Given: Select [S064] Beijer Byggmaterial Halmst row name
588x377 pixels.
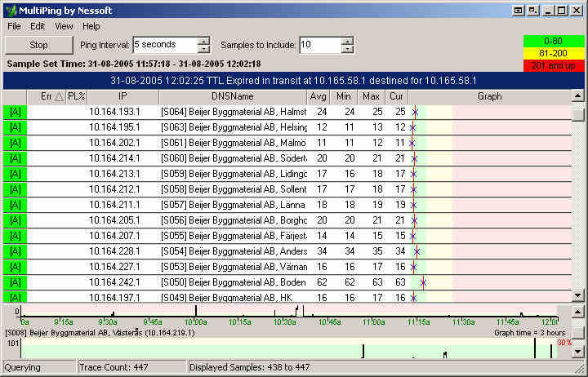Looking at the screenshot, I should click(x=234, y=112).
